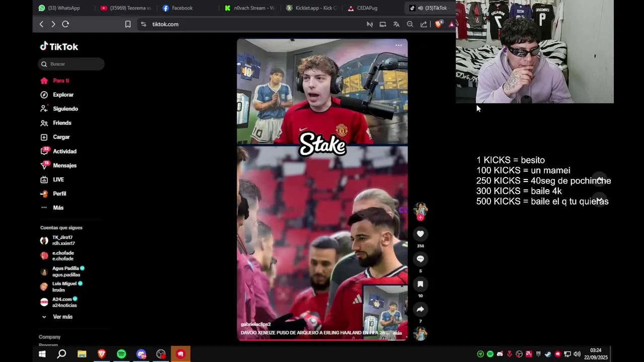The width and height of the screenshot is (644, 362).
Task: Go forward in the browser
Action: click(x=53, y=24)
